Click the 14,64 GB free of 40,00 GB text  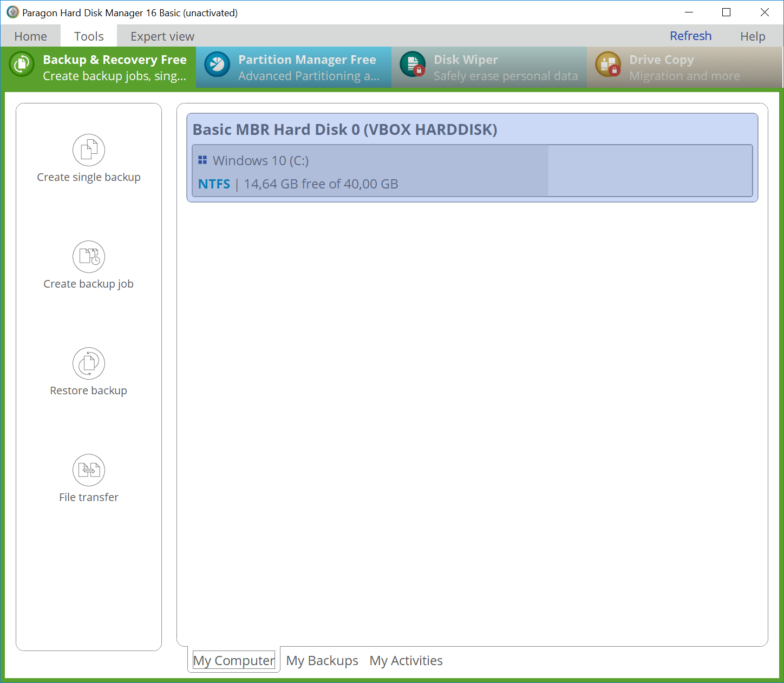coord(321,184)
